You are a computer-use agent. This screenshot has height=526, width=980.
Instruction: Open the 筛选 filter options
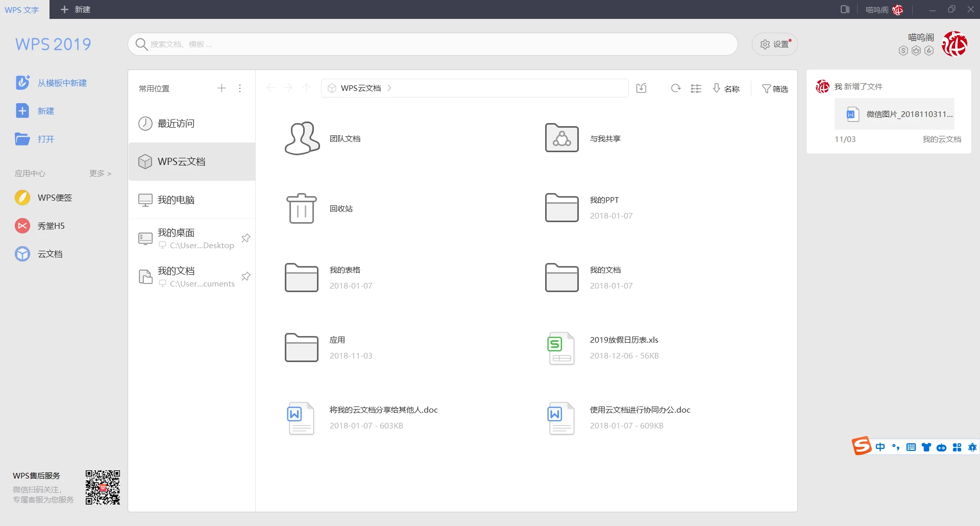tap(775, 89)
